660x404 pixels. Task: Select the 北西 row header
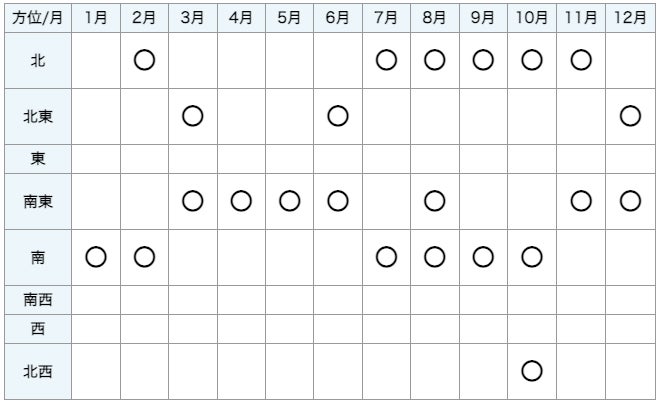(37, 371)
